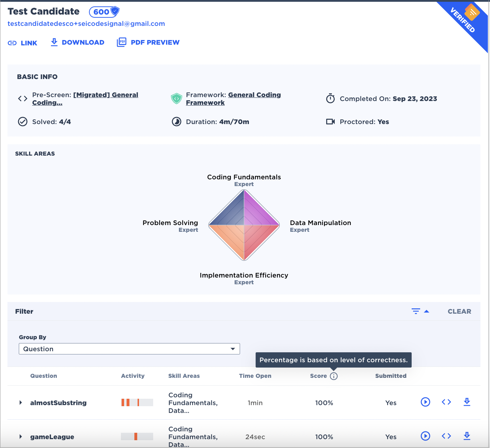490x448 pixels.
Task: Download the almostSubstring solution
Action: 467,402
